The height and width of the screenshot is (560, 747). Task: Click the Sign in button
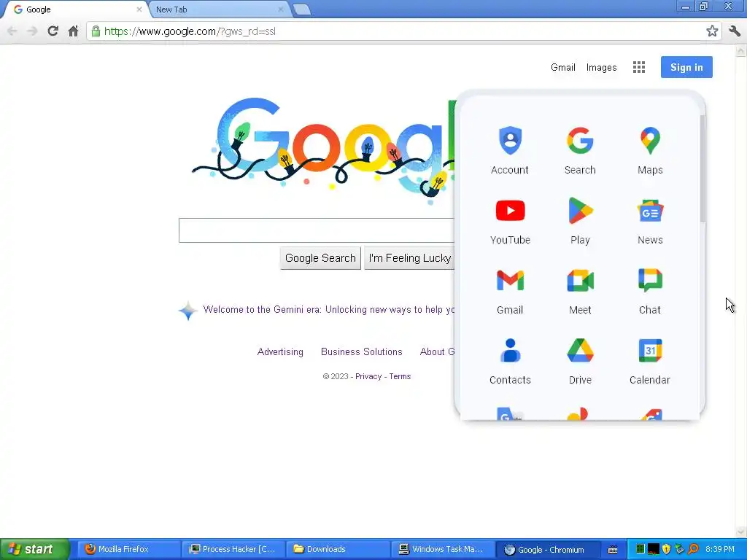click(x=686, y=67)
